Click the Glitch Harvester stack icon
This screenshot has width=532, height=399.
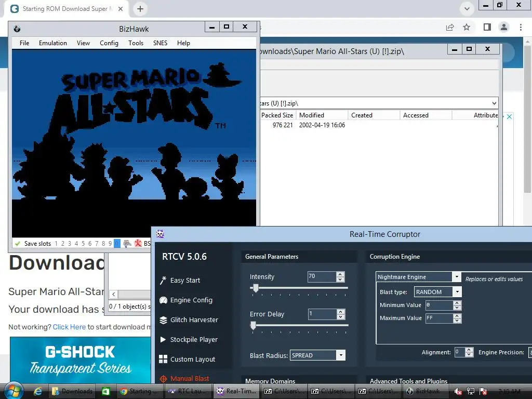[163, 320]
